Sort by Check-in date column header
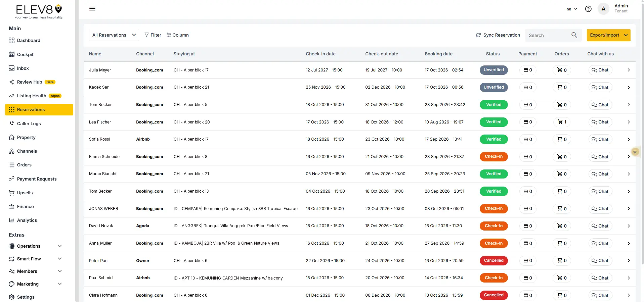Image resolution: width=644 pixels, height=302 pixels. (320, 54)
